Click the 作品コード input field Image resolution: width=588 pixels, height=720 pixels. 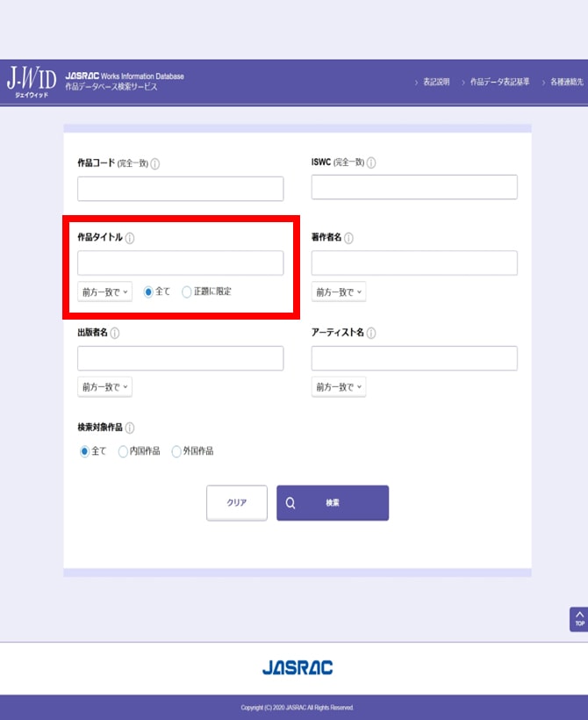(180, 189)
